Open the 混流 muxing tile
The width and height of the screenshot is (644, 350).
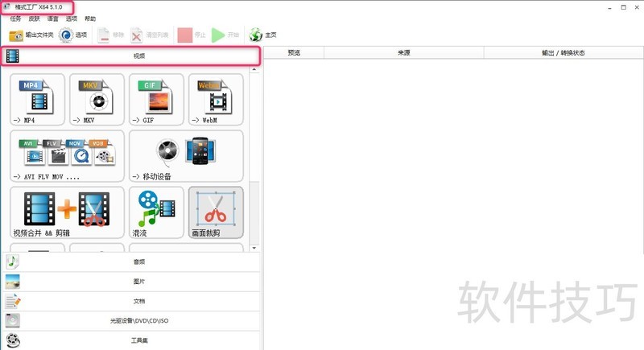pos(156,212)
